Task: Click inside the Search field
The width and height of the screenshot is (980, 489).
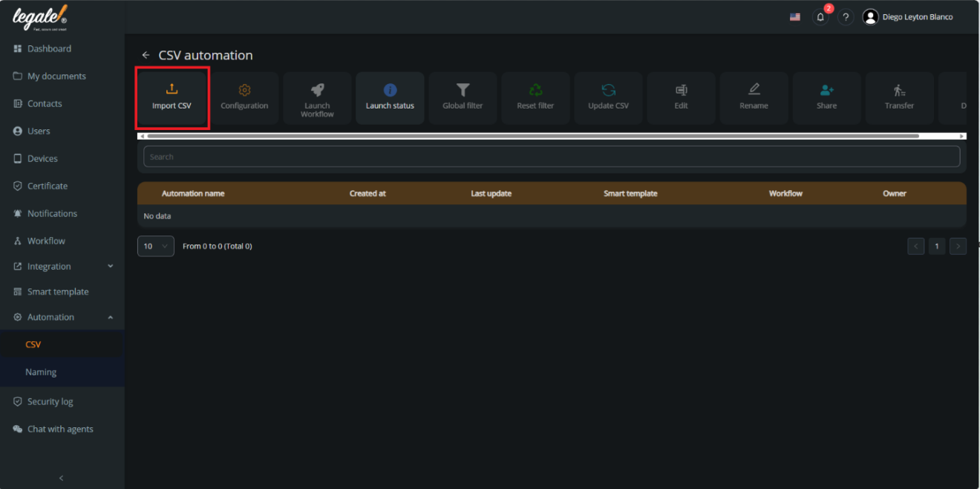Action: [551, 156]
